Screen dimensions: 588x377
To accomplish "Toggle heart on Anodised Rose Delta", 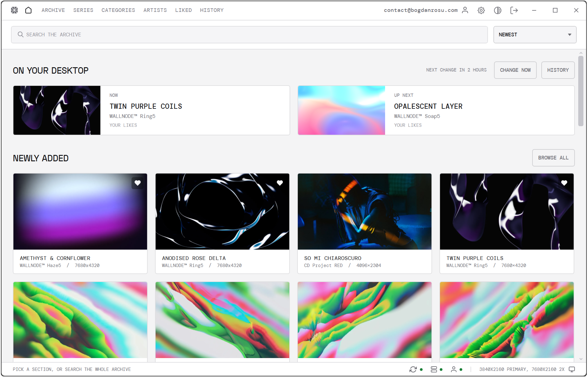I will coord(280,183).
